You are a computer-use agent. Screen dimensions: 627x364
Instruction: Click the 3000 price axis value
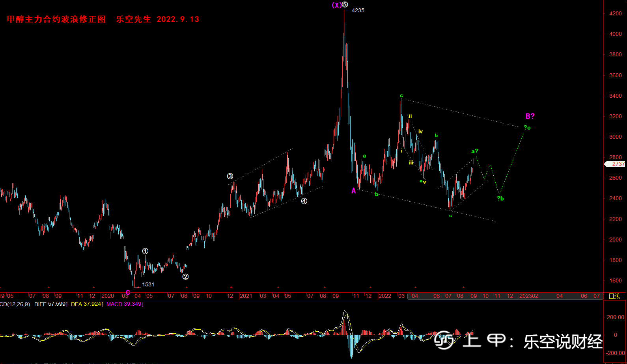point(616,137)
